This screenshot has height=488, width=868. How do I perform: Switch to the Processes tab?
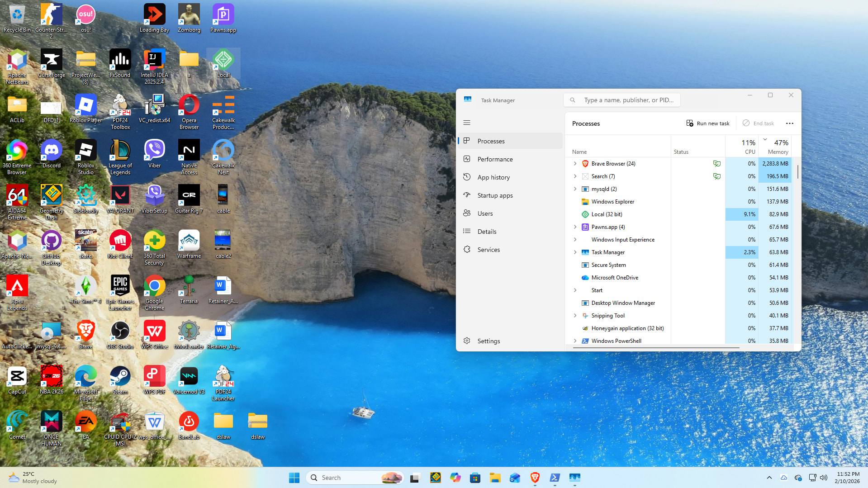(510, 141)
